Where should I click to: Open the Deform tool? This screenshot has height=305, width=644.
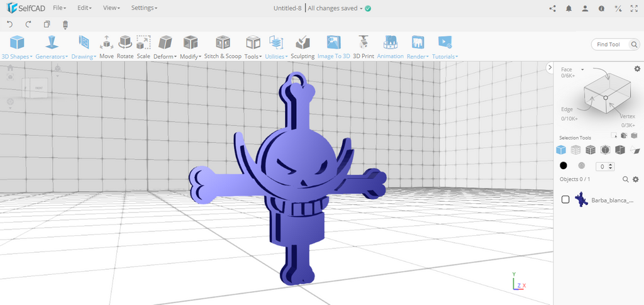165,47
